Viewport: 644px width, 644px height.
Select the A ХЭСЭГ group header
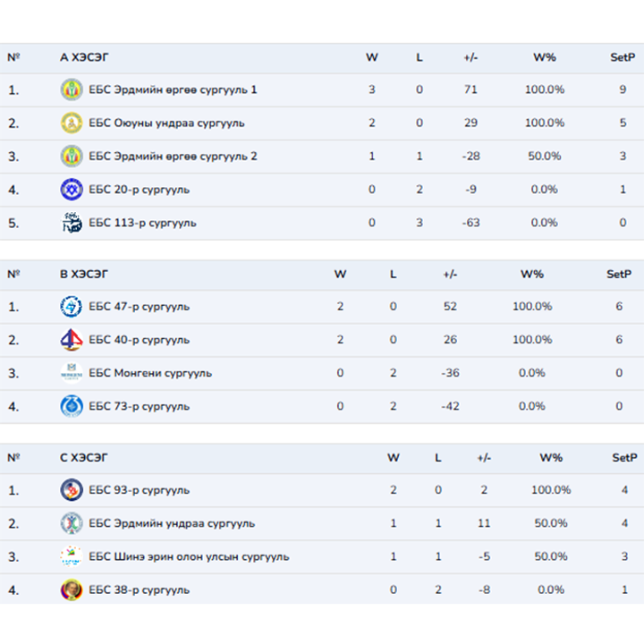tap(84, 57)
